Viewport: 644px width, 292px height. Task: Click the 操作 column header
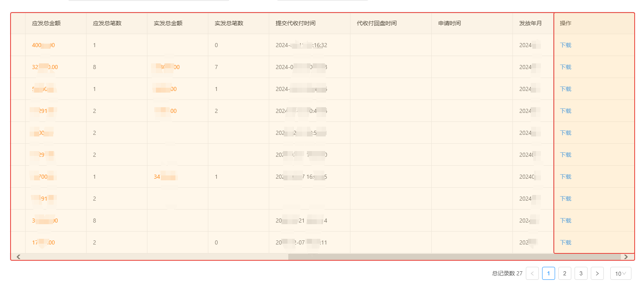coord(565,23)
